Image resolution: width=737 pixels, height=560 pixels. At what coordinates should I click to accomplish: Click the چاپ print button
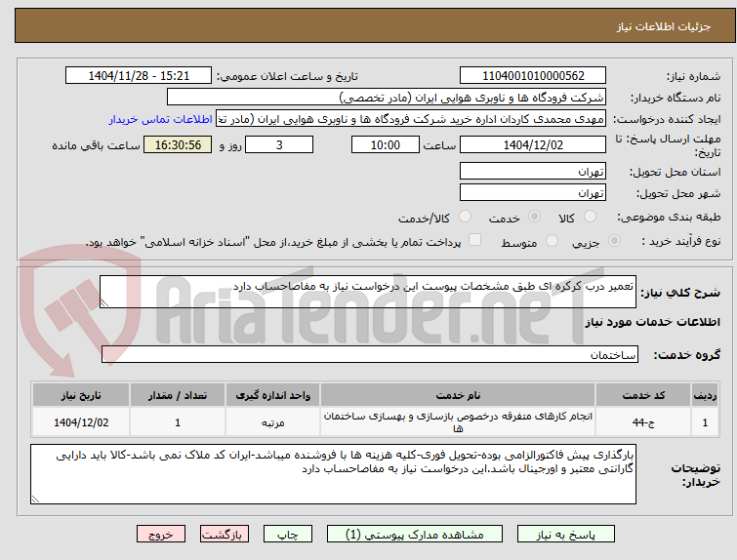click(x=288, y=535)
